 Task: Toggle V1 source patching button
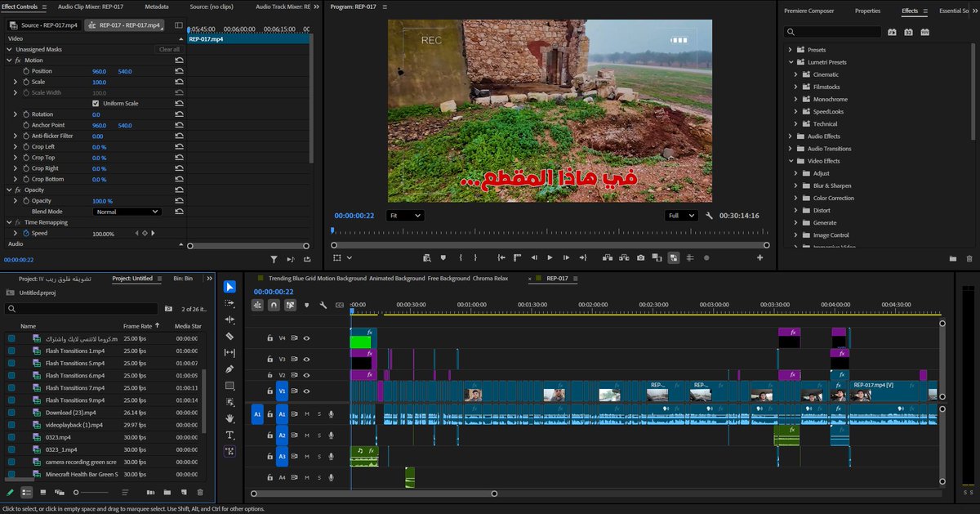282,391
